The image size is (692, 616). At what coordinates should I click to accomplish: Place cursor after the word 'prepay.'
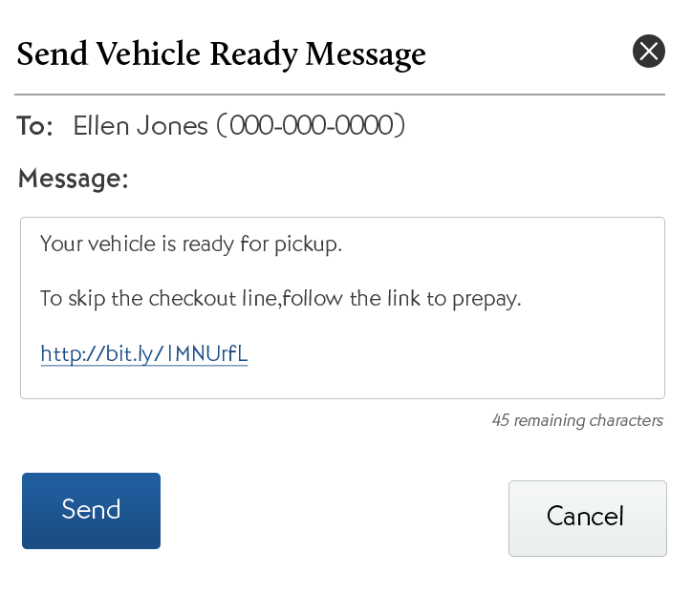523,299
